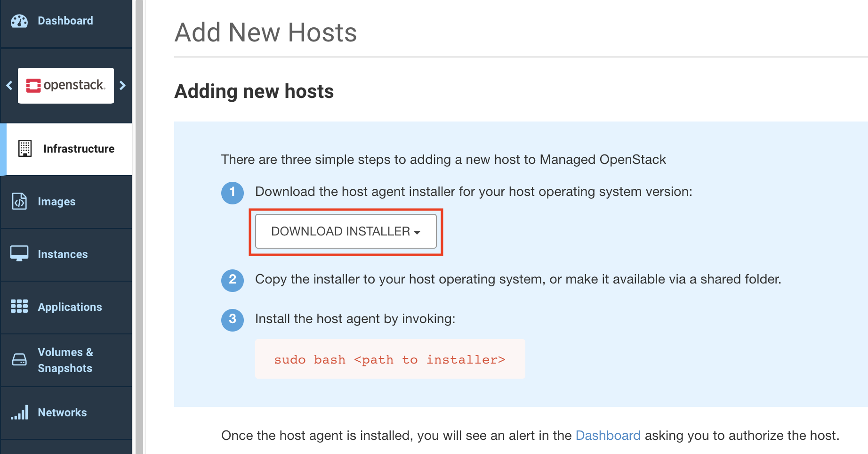868x454 pixels.
Task: Click the sudo bash installer command box
Action: pyautogui.click(x=390, y=359)
